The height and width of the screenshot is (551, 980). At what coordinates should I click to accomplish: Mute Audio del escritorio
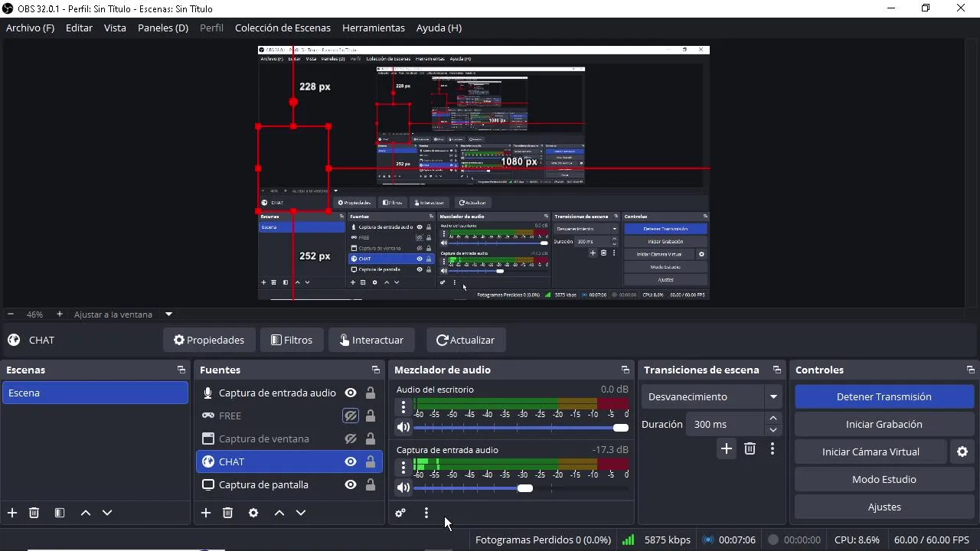tap(403, 427)
